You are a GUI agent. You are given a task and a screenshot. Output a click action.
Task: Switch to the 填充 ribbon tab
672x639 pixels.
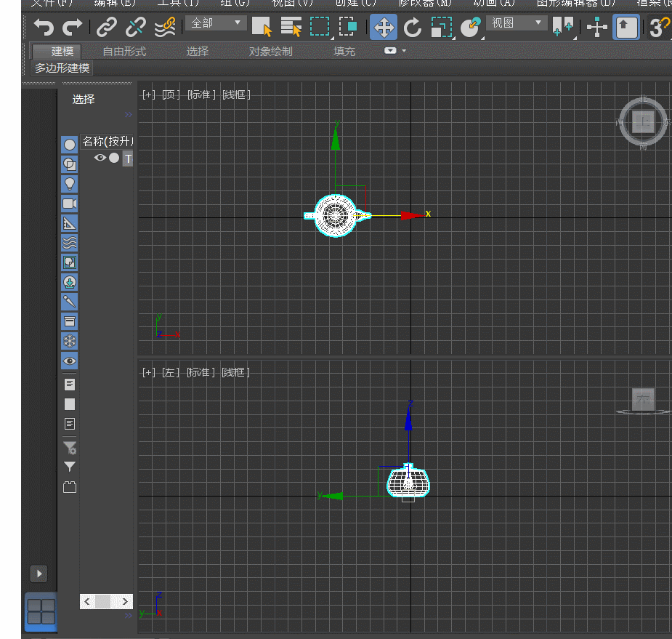click(344, 52)
